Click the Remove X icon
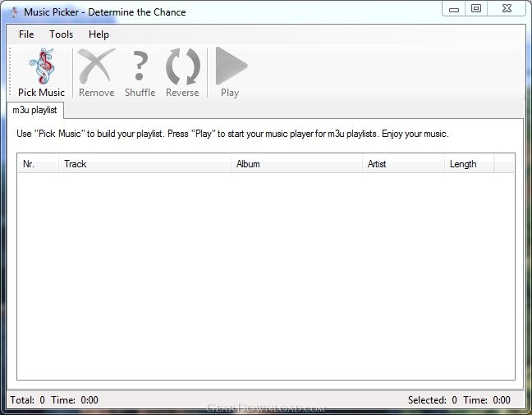Image resolution: width=532 pixels, height=415 pixels. point(96,66)
